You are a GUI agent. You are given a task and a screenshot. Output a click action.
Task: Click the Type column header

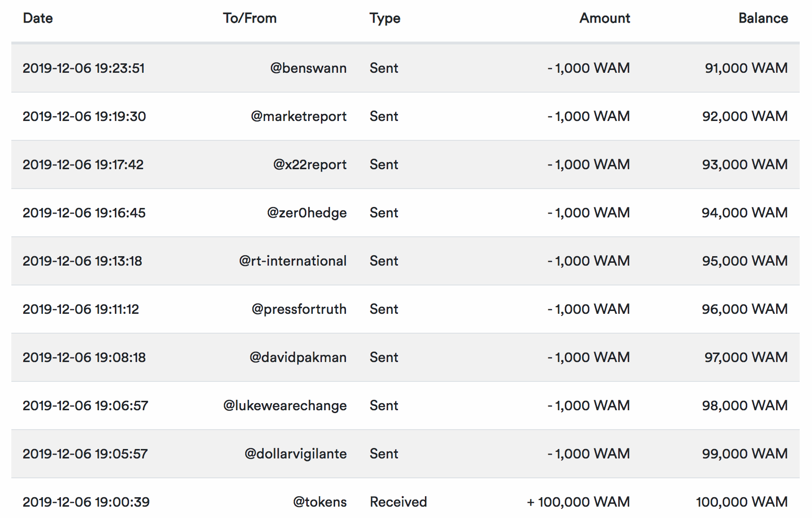(x=385, y=18)
